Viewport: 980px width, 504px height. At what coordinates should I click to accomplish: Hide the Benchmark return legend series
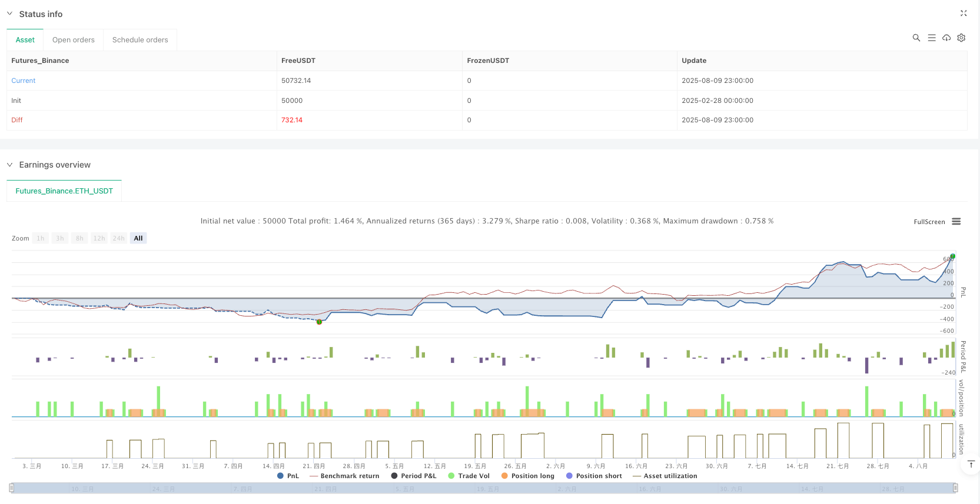tap(344, 476)
